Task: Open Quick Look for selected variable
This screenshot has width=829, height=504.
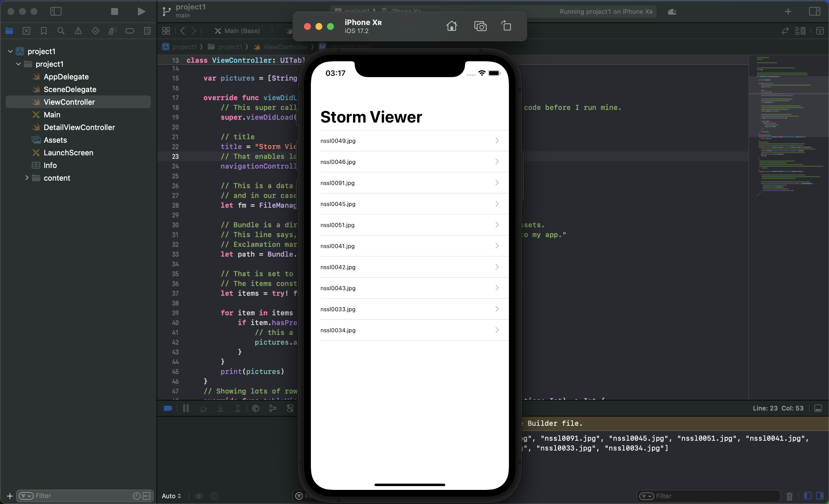Action: (199, 496)
